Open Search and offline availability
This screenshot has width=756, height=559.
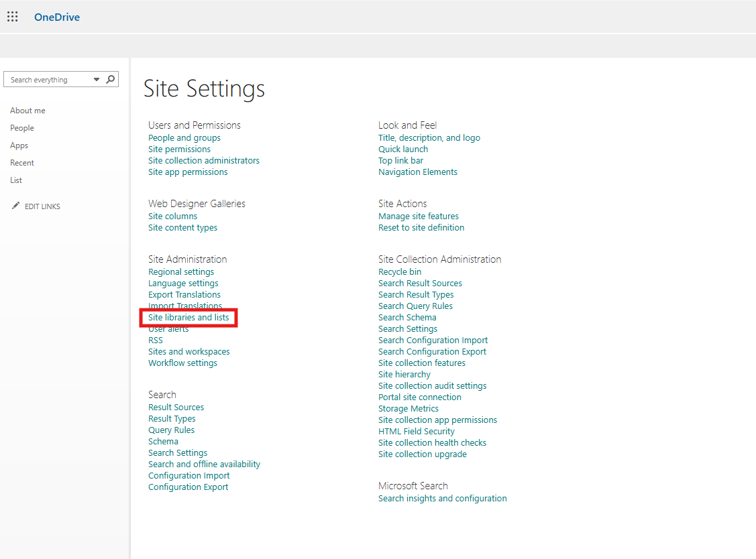[x=204, y=464]
